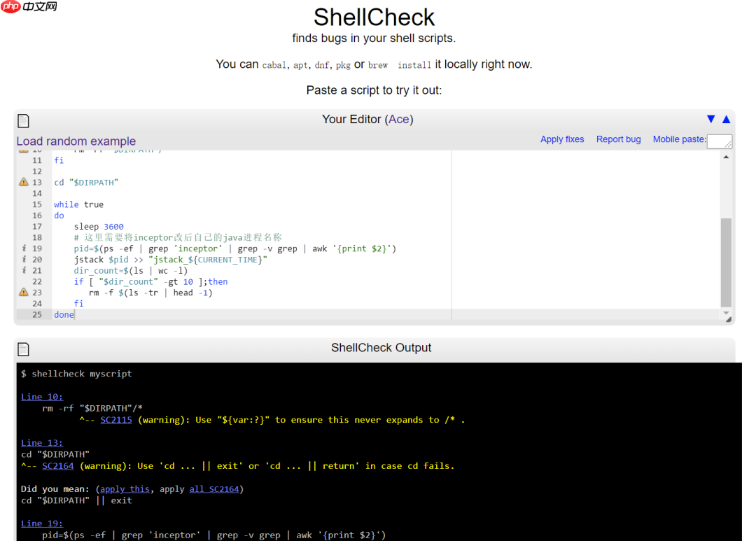Screen dimensions: 756x541
Task: Click the jstack $pid code line
Action: pyautogui.click(x=171, y=260)
